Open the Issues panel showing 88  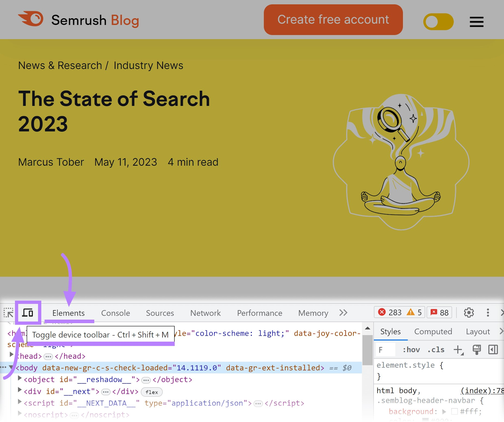[439, 312]
